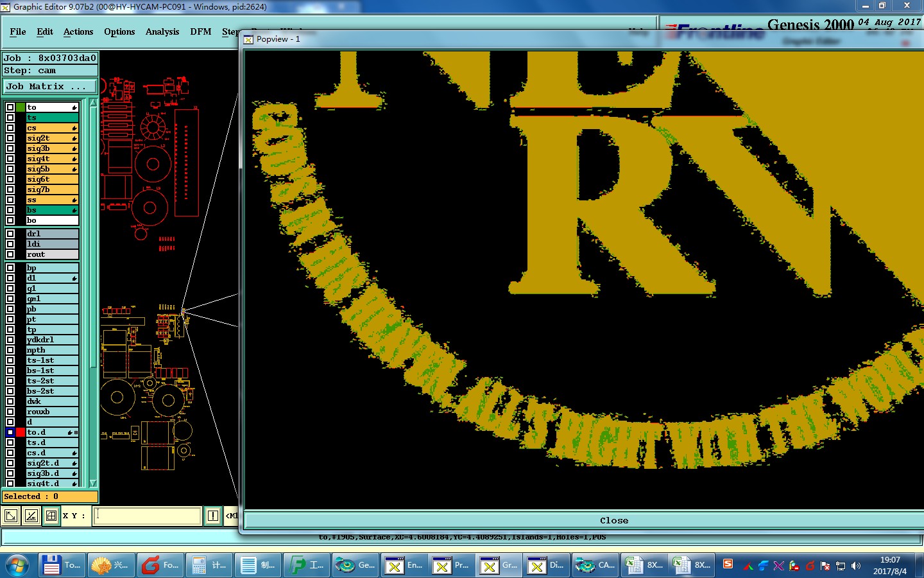Select the 'ydkdrl' layer name
Screen dimensions: 924x578
[x=53, y=340]
